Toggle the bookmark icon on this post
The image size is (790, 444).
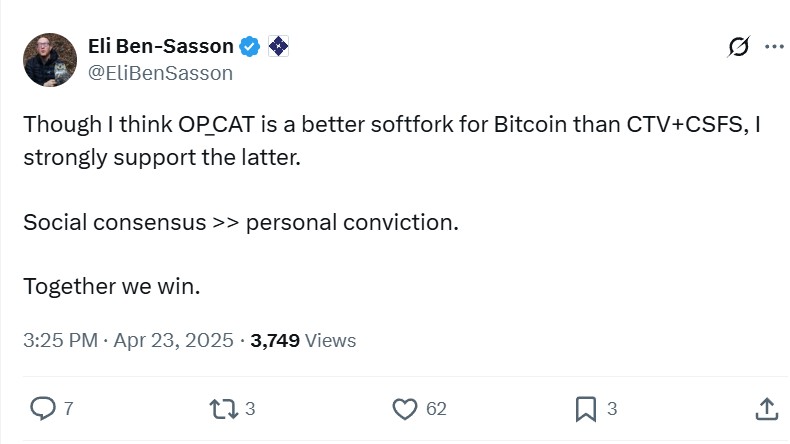(x=586, y=408)
